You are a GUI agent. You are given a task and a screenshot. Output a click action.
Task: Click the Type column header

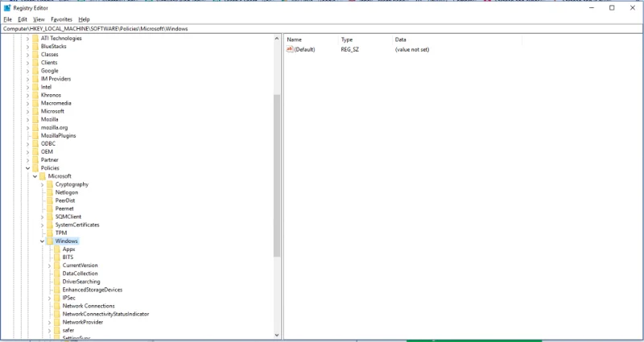point(365,39)
